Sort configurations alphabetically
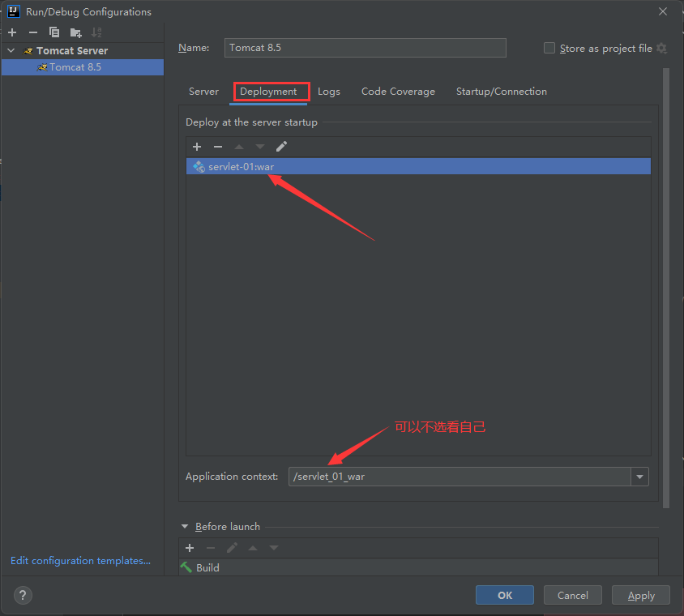 pos(96,32)
